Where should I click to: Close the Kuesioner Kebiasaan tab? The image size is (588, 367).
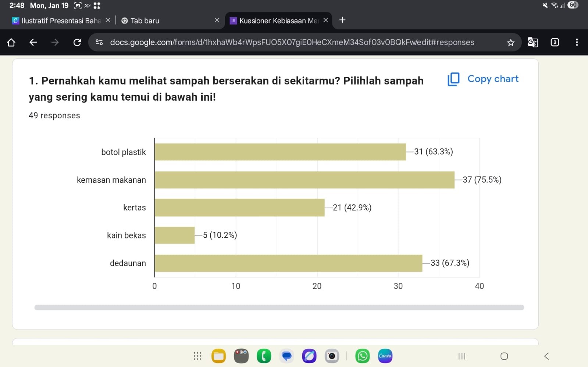[x=325, y=20]
